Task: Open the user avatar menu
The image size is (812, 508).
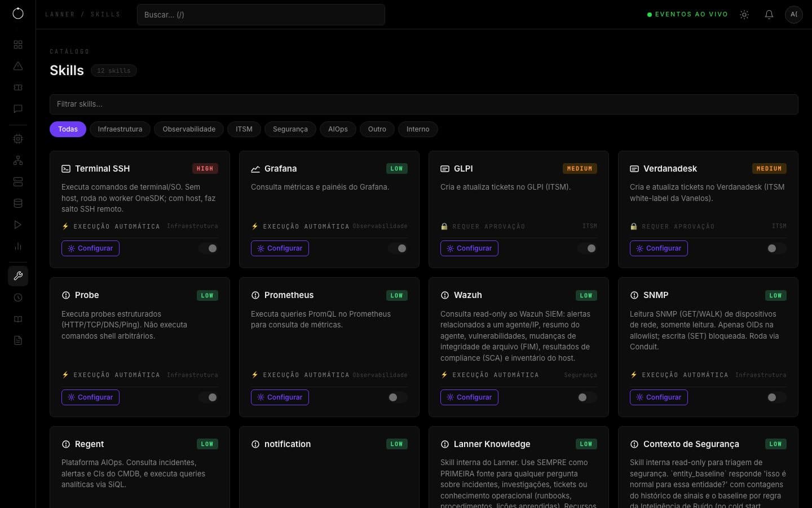Action: [794, 15]
